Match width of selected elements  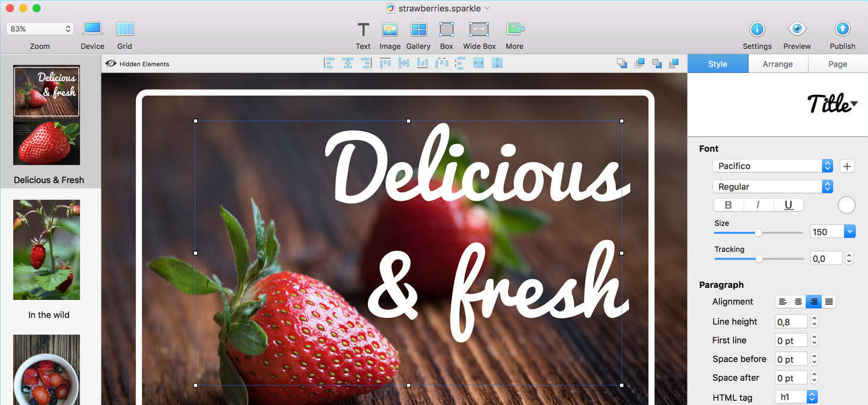click(x=478, y=63)
